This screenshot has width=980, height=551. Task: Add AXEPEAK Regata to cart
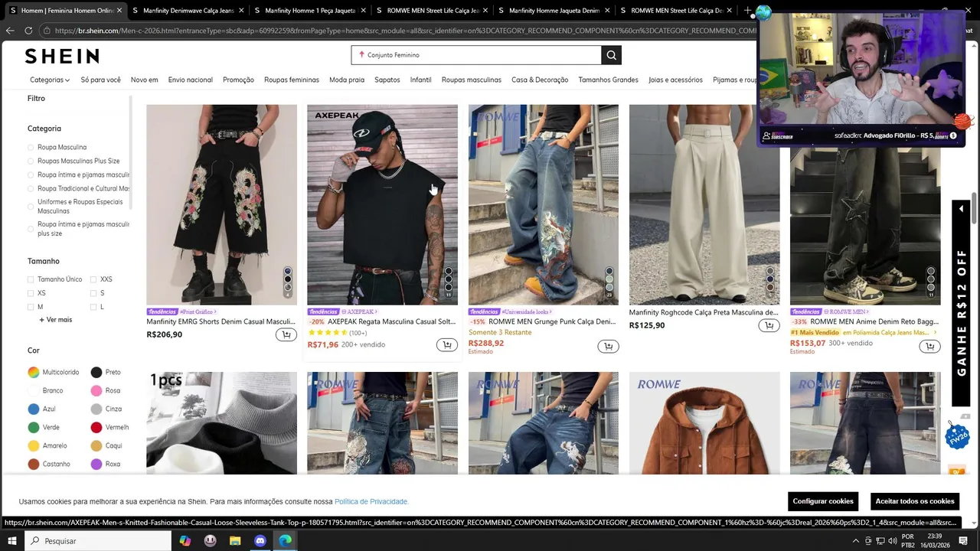[x=447, y=345]
